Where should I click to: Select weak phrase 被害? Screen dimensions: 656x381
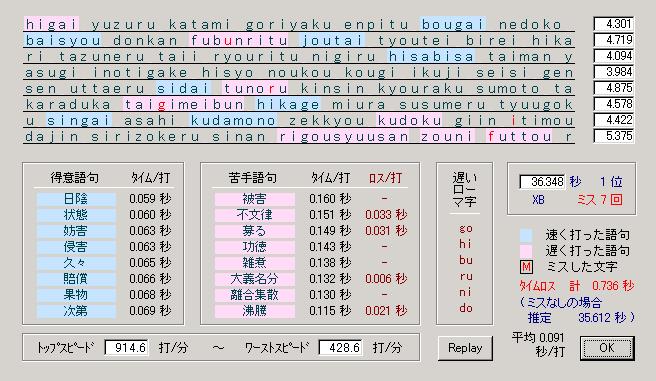coord(254,199)
